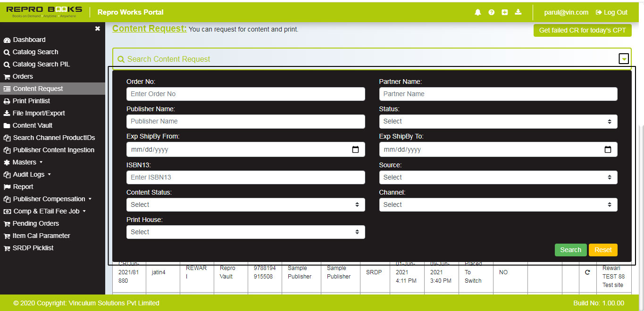644x311 pixels.
Task: Open the Status dropdown
Action: [498, 122]
